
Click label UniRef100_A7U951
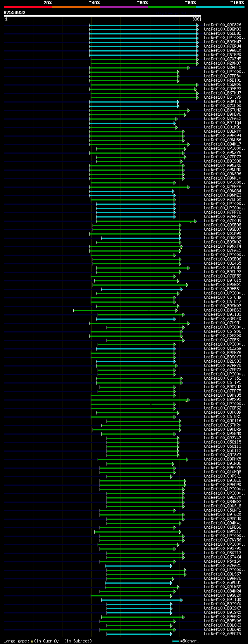222,323
